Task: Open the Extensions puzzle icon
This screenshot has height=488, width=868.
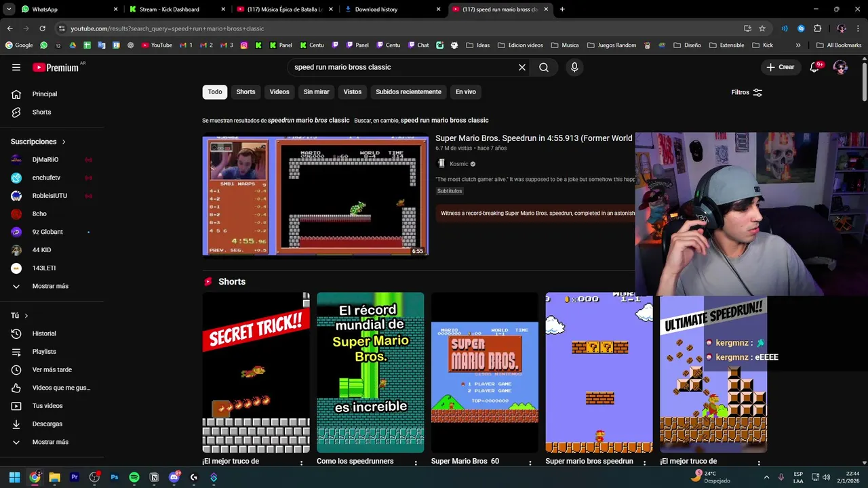Action: click(x=817, y=28)
